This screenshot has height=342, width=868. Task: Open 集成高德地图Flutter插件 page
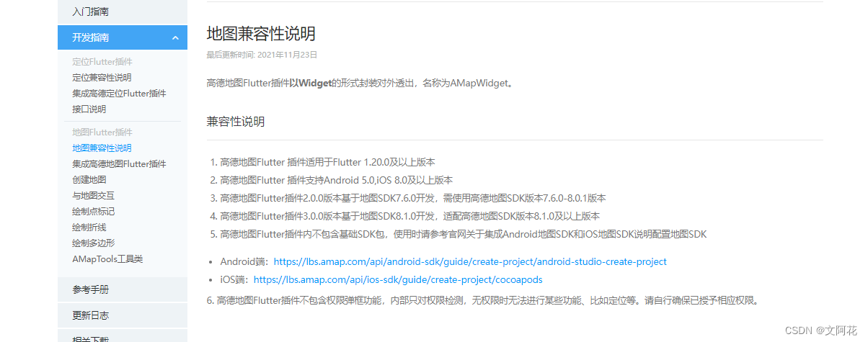(x=119, y=163)
